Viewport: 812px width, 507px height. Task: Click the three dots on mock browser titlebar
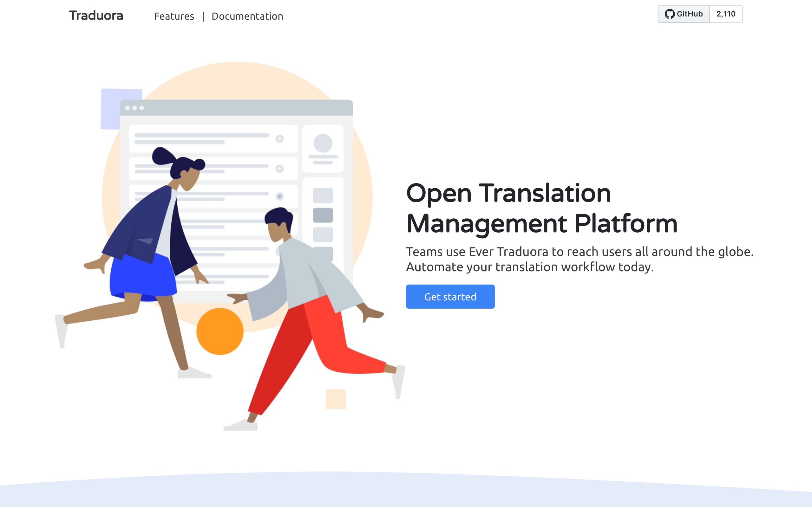click(x=134, y=108)
